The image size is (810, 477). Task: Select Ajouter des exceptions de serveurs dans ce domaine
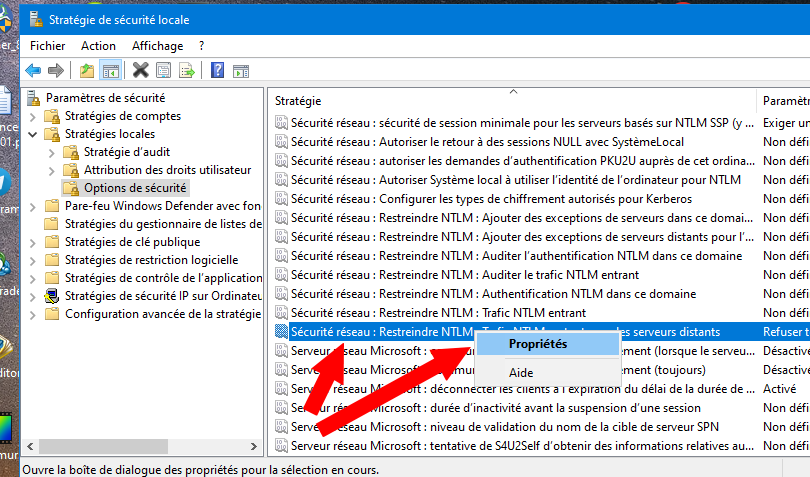click(522, 218)
